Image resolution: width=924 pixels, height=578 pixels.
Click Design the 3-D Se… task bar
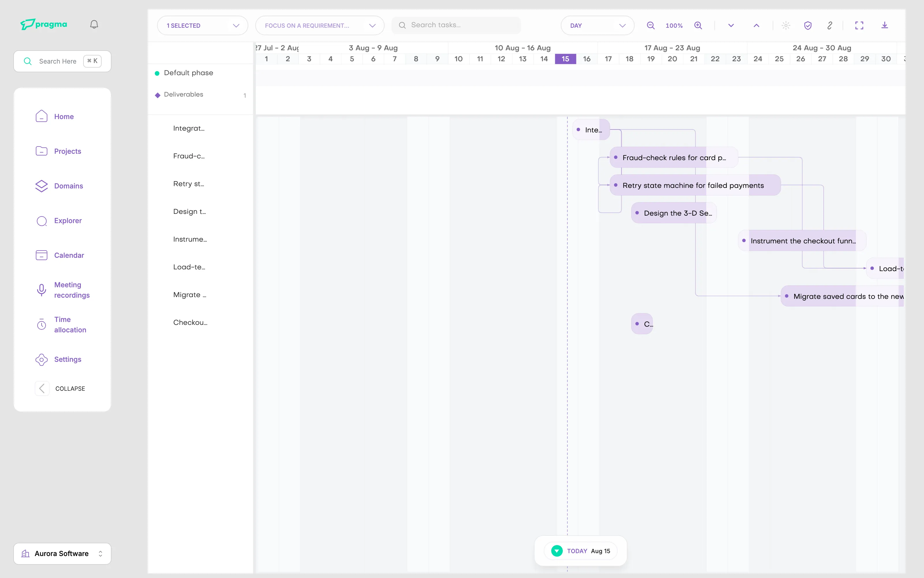[674, 213]
